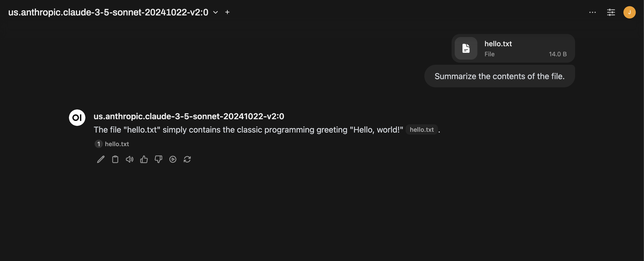This screenshot has width=644, height=261.
Task: Start a new chat with the plus button
Action: [227, 12]
